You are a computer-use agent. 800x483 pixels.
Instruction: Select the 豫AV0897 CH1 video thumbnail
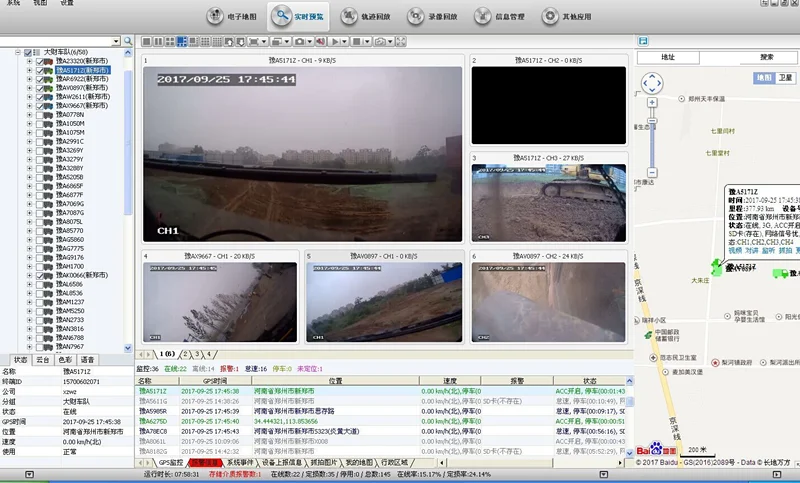click(384, 302)
